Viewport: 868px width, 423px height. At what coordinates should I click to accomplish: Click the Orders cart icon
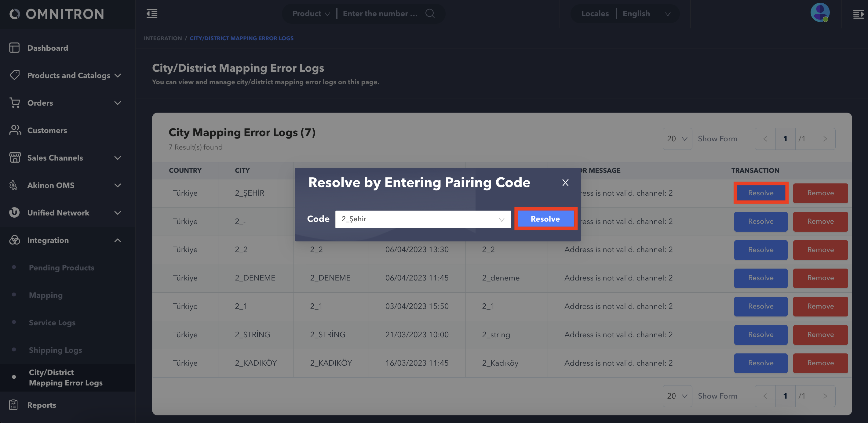coord(14,103)
